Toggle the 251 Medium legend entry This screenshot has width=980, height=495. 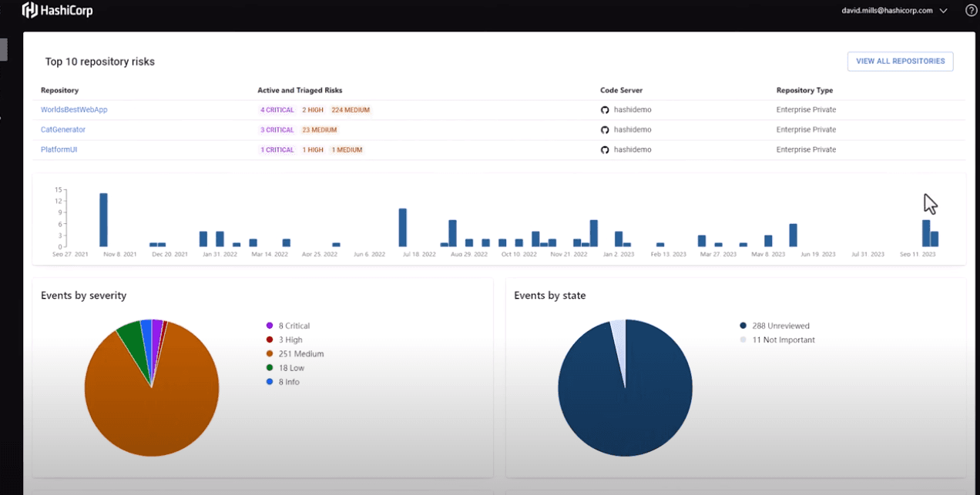pos(300,354)
